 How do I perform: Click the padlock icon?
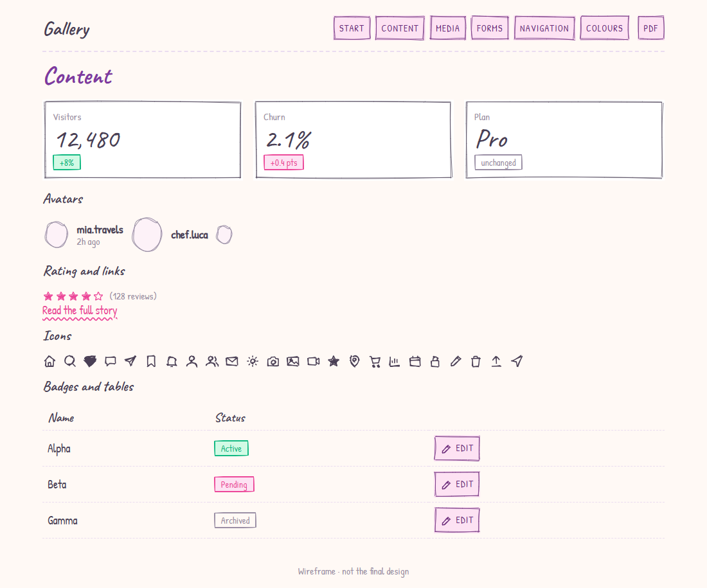coord(435,361)
